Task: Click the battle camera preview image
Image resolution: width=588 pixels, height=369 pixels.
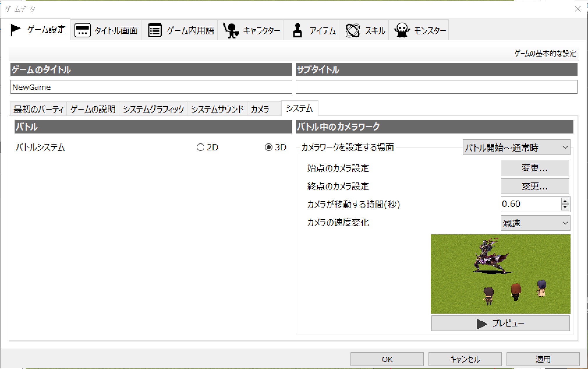Action: point(500,274)
